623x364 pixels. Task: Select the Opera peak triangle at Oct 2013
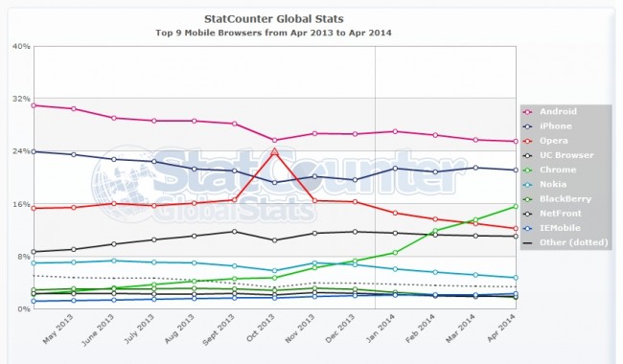click(x=274, y=151)
